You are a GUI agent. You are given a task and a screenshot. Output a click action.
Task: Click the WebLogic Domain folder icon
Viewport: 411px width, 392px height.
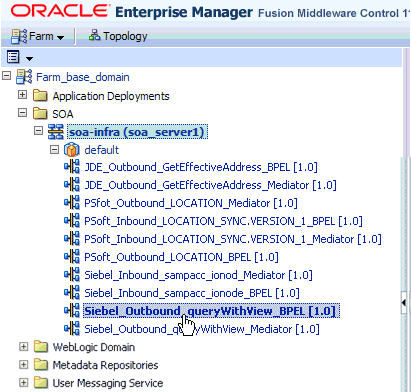(x=41, y=347)
